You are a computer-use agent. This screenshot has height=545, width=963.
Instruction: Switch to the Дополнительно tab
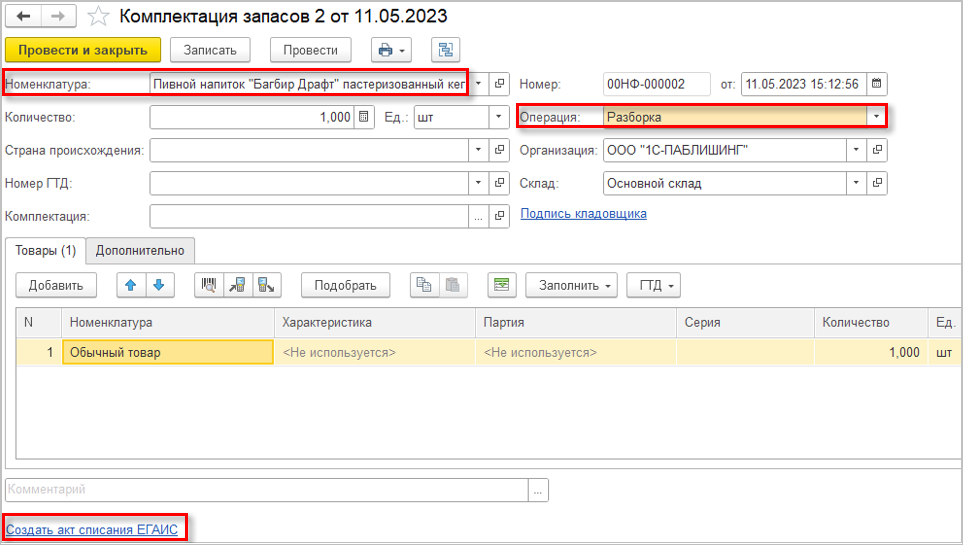tap(140, 250)
